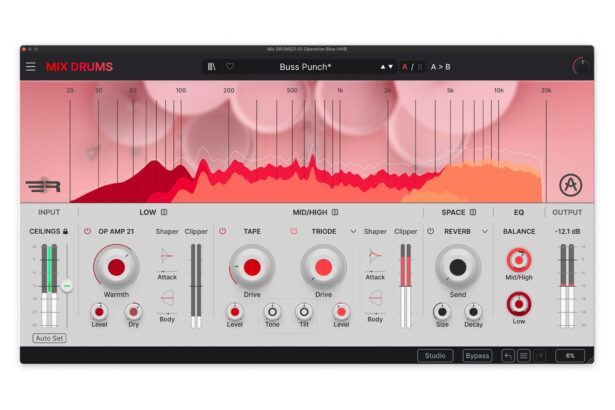Screen dimensions: 615x410
Task: Open the Buss Punch preset name selector
Action: [305, 67]
